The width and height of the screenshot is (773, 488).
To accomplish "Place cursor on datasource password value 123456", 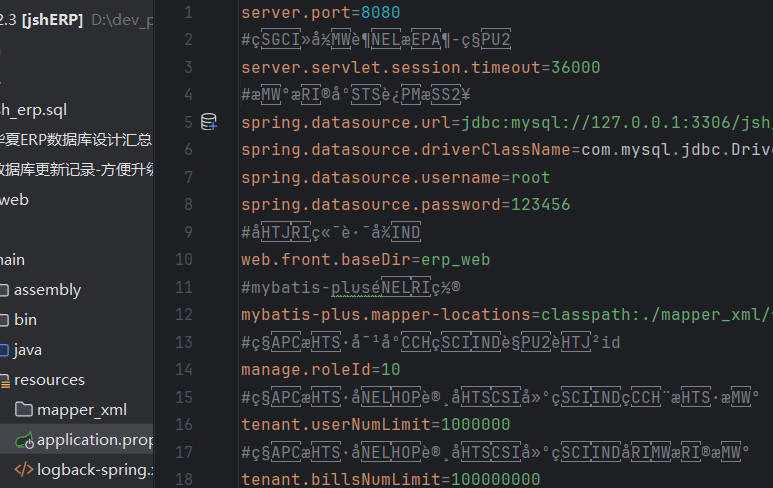I will coord(540,205).
